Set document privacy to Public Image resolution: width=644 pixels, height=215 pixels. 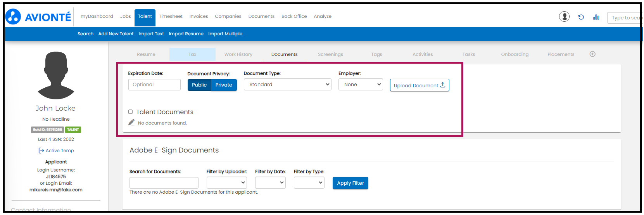pyautogui.click(x=199, y=85)
